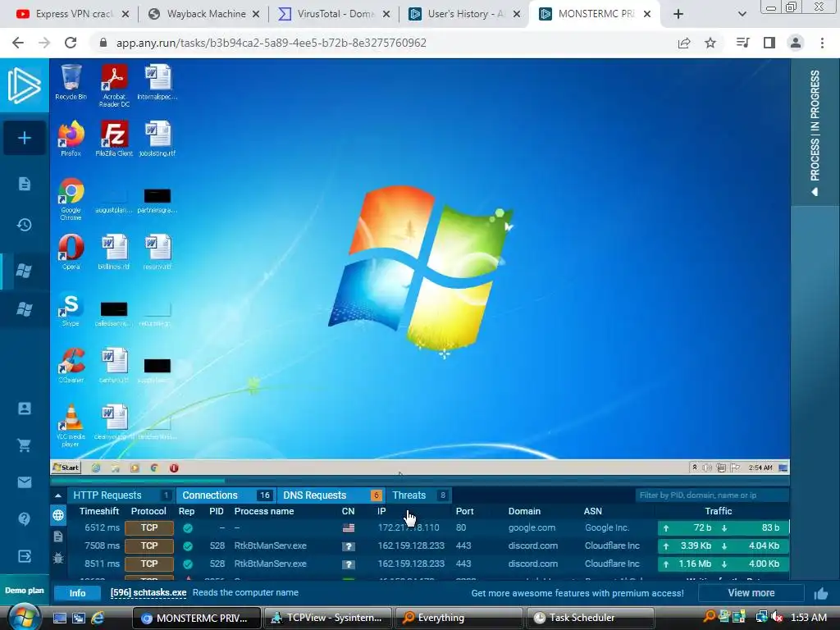The height and width of the screenshot is (630, 840).
Task: Switch to Wayback Machine browser tab
Action: tap(204, 14)
